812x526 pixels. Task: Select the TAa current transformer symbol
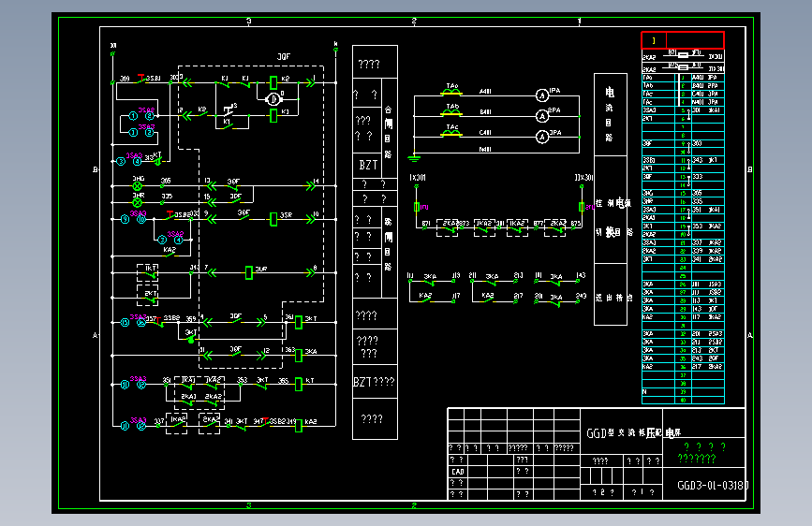coord(451,92)
